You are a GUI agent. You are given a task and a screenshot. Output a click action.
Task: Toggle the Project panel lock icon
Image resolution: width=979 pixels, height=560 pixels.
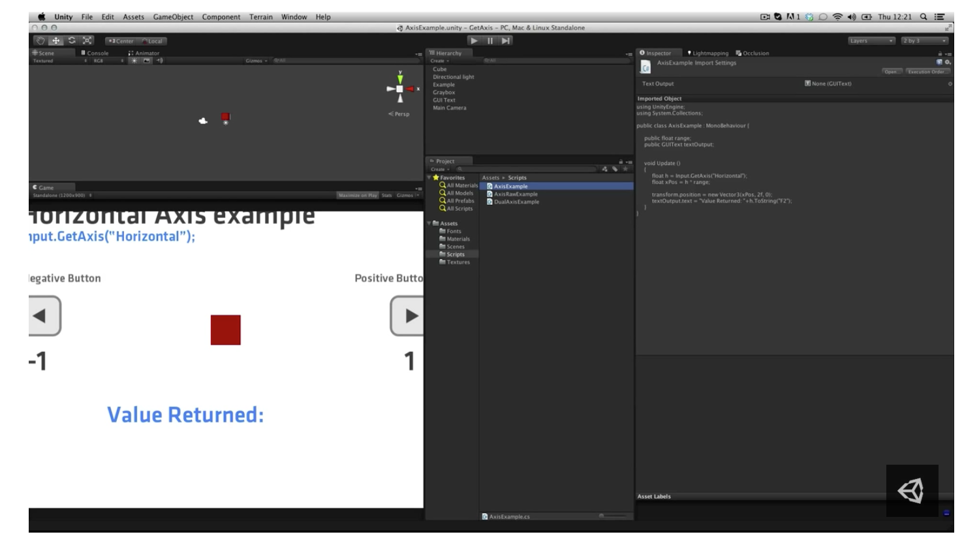621,161
